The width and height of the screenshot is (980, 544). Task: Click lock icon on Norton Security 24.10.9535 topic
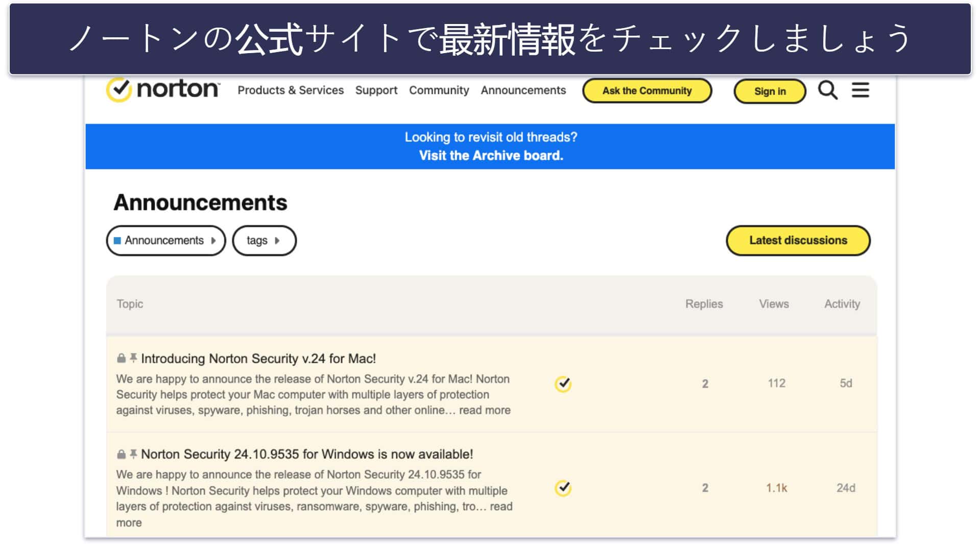[x=121, y=454]
